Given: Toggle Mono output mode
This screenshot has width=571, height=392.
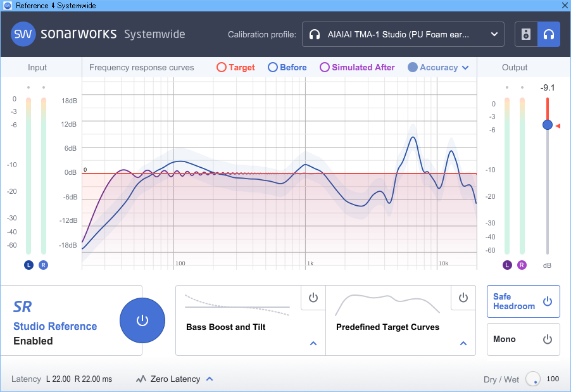Looking at the screenshot, I should point(524,339).
